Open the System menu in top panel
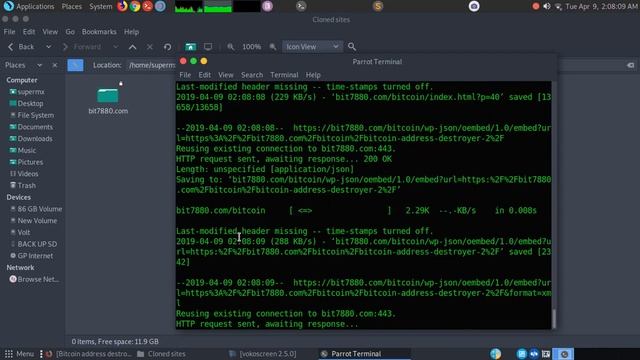640x360 pixels. coord(100,7)
